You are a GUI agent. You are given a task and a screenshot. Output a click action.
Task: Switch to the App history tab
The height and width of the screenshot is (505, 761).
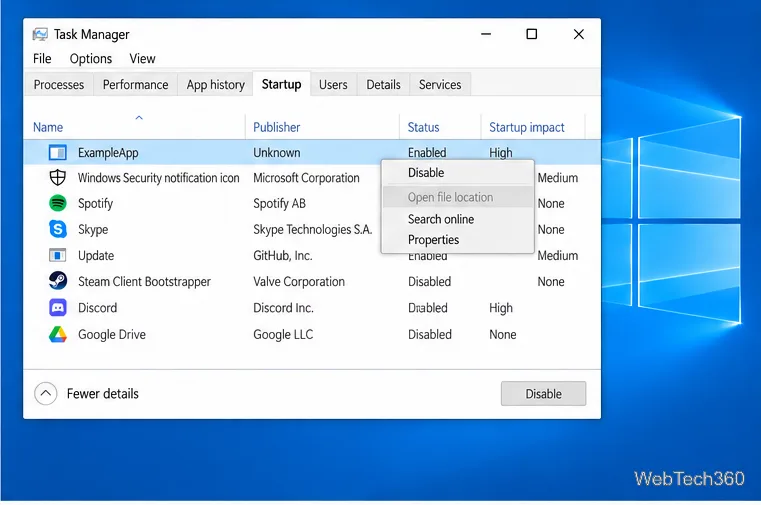click(215, 84)
